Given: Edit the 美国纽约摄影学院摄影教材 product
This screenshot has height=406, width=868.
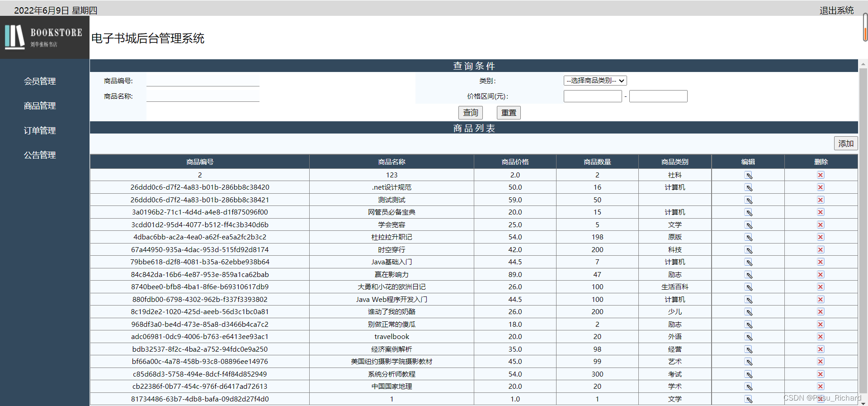Looking at the screenshot, I should pos(749,362).
